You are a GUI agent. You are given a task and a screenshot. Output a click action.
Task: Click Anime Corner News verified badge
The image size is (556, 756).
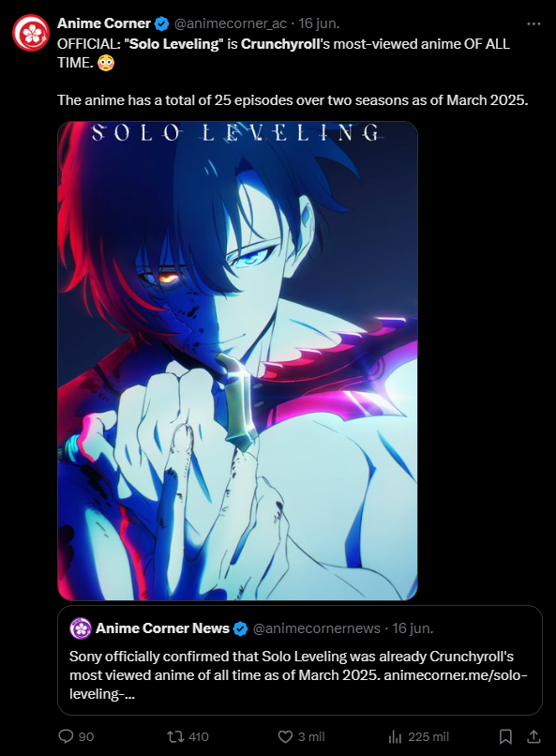tap(240, 628)
